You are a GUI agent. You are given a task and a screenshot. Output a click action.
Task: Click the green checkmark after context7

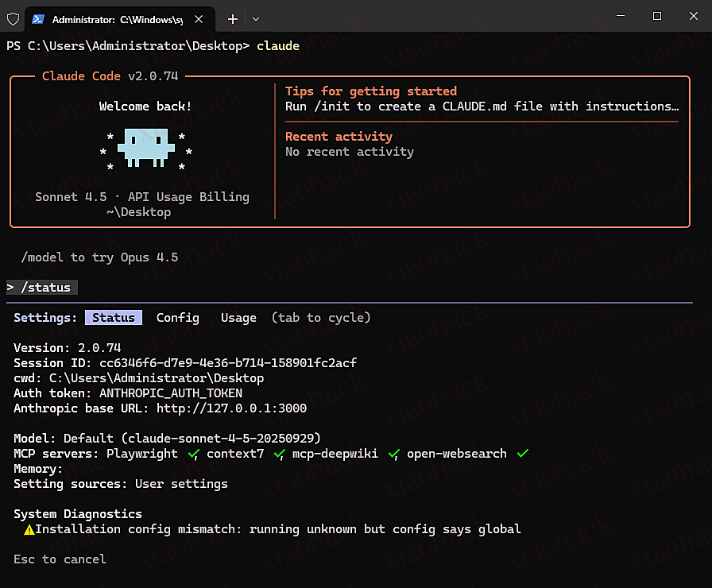279,454
